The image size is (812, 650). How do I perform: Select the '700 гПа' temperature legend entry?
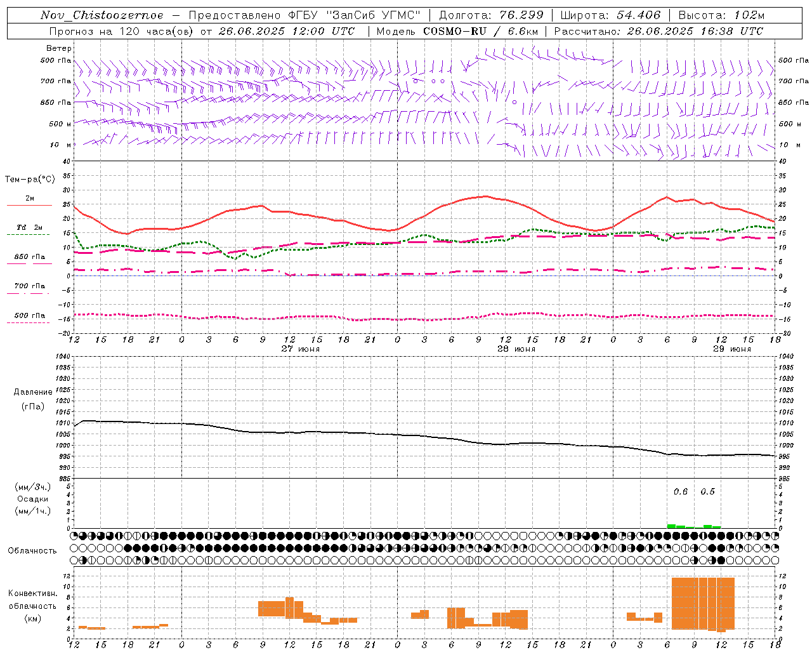click(30, 286)
